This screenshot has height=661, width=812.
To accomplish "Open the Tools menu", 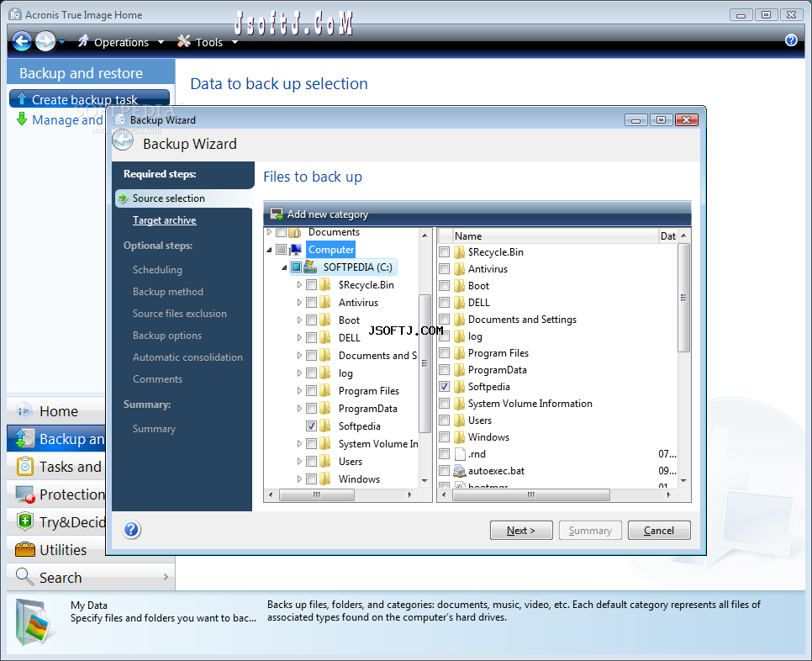I will pos(207,42).
